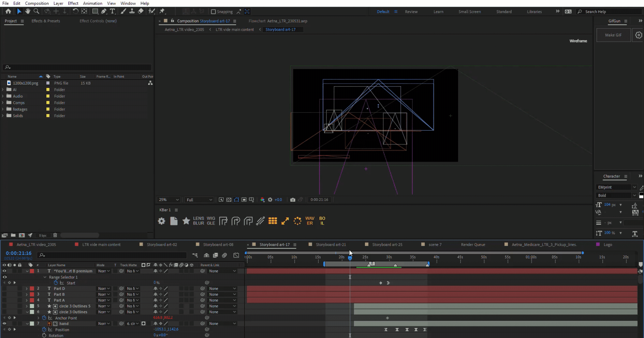
Task: Switch to Storyboard art-21 timeline tab
Action: [x=331, y=245]
